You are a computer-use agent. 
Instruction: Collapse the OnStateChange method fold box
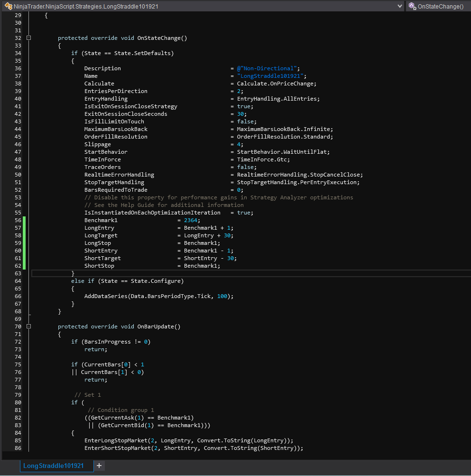[x=29, y=38]
